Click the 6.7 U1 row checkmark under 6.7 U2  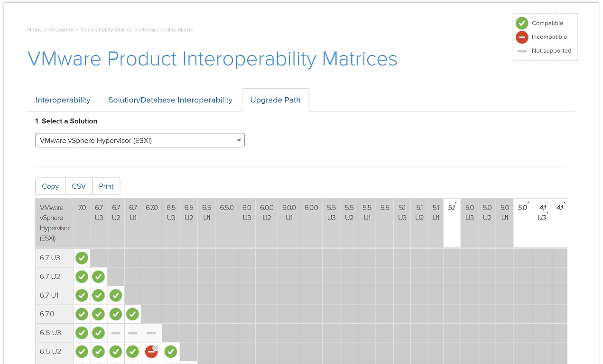point(116,295)
